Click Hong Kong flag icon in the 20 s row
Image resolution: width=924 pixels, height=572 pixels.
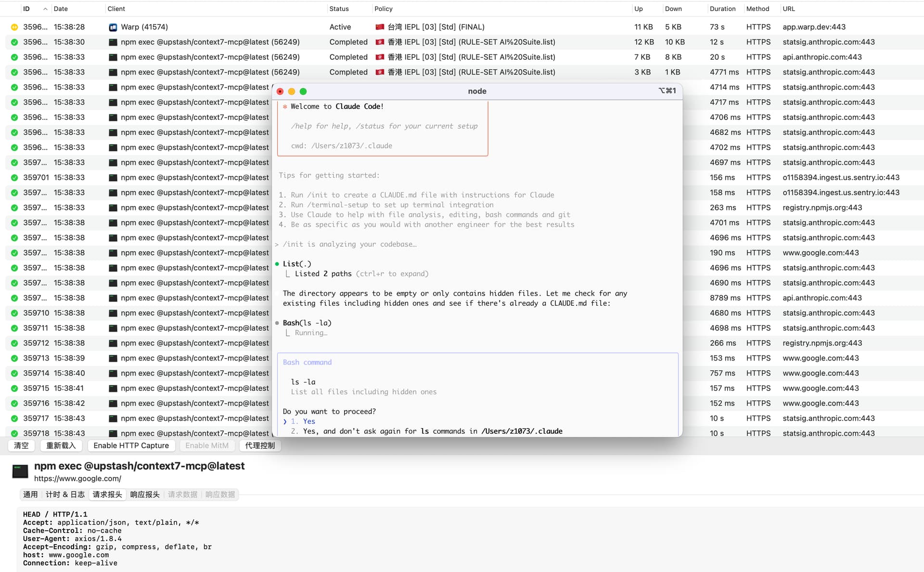[380, 57]
